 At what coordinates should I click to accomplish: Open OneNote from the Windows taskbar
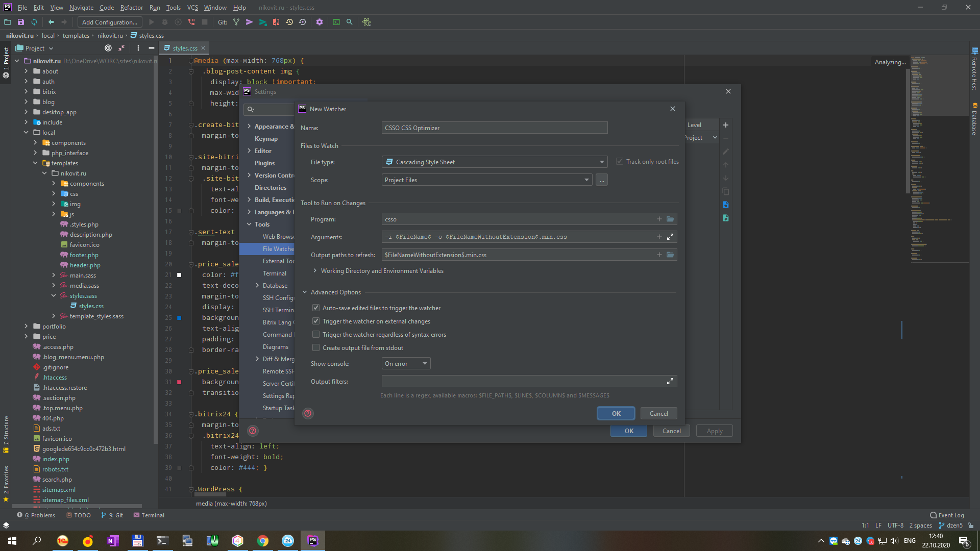[113, 541]
